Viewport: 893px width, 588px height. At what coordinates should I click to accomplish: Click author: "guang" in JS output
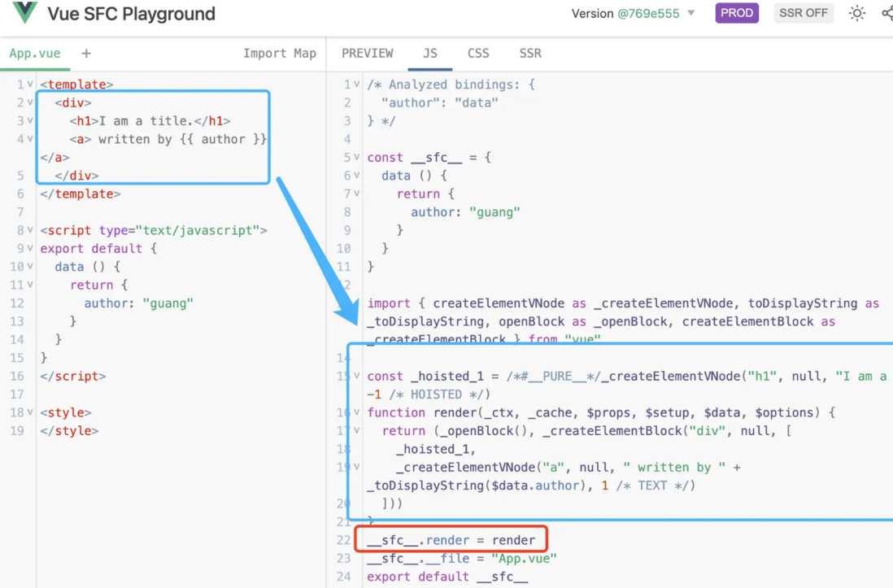tap(466, 212)
